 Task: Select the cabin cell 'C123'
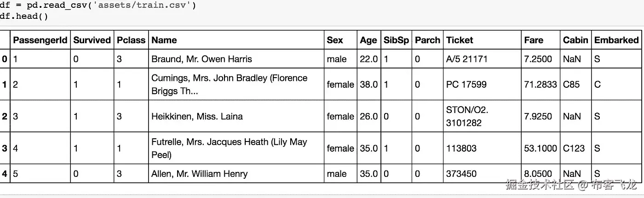coord(574,148)
